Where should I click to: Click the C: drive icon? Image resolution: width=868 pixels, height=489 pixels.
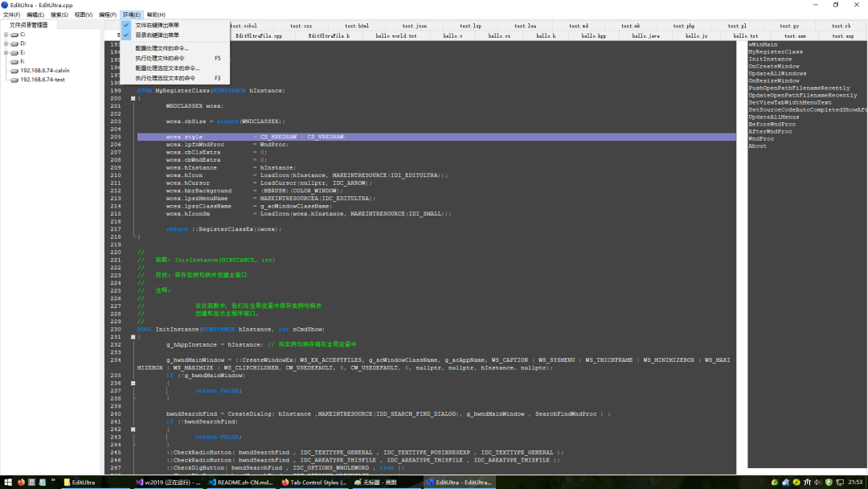(x=14, y=35)
